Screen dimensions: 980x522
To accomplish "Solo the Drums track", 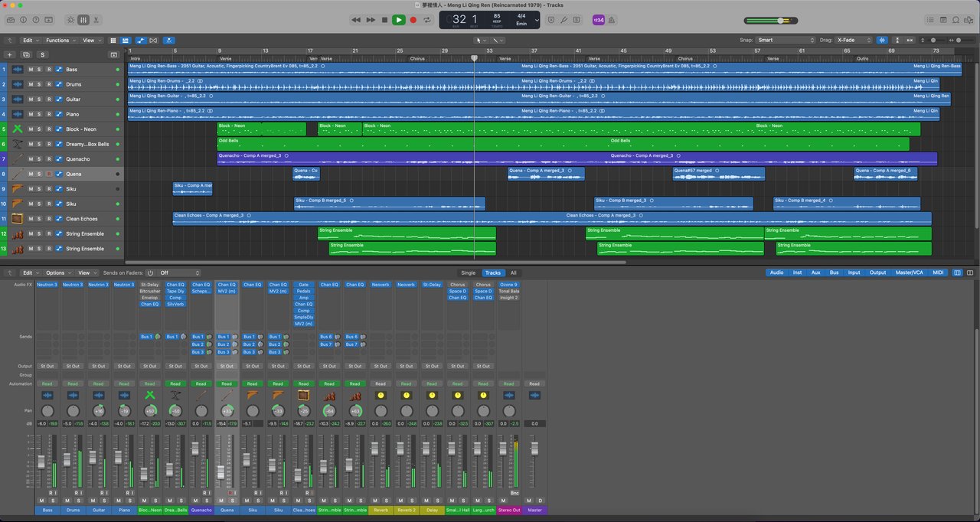I will 41,84.
